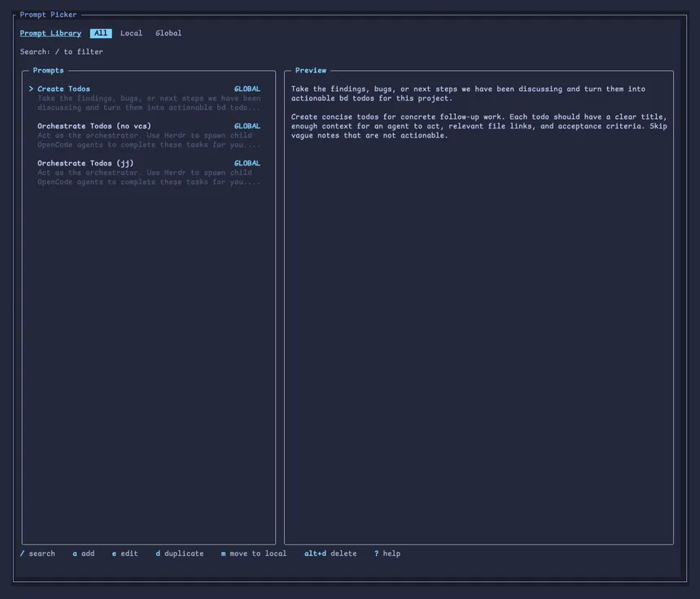
Task: Click description under Orchestrate Todos (jj)
Action: 149,177
